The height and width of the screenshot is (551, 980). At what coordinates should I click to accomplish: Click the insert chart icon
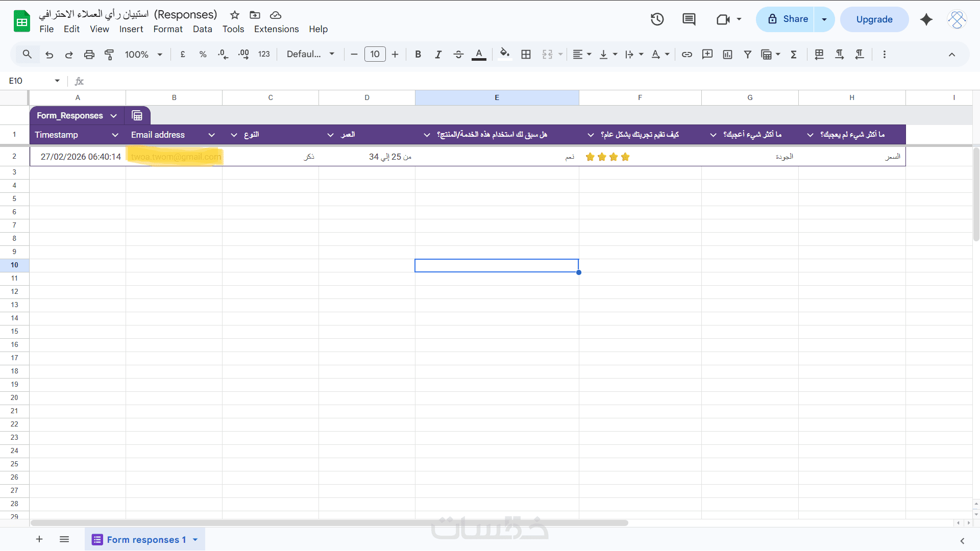coord(727,55)
